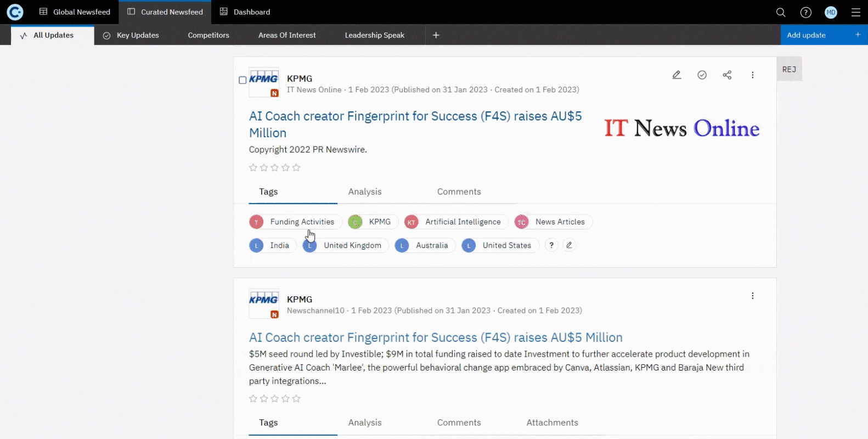
Task: Select the Funding Activities tag chip
Action: pos(296,222)
